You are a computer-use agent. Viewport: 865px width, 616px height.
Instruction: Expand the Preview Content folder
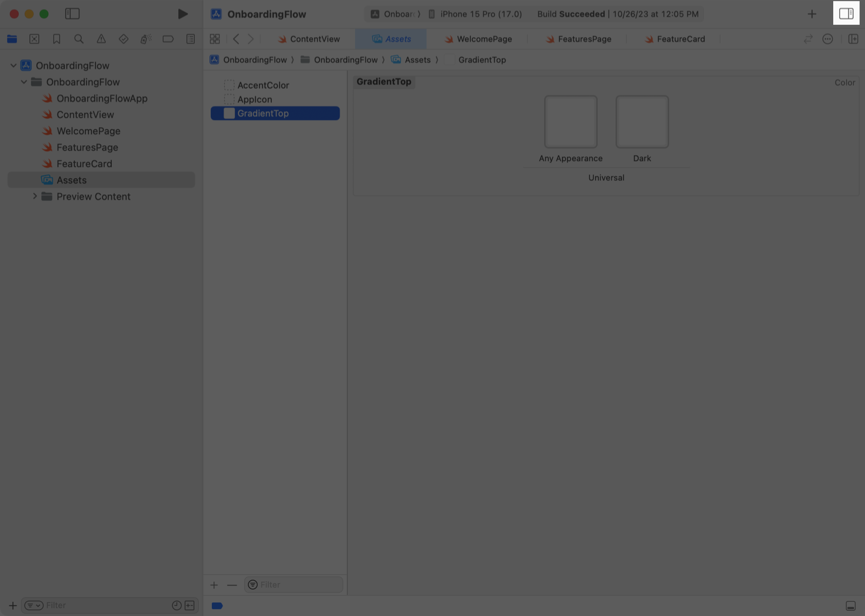point(35,197)
